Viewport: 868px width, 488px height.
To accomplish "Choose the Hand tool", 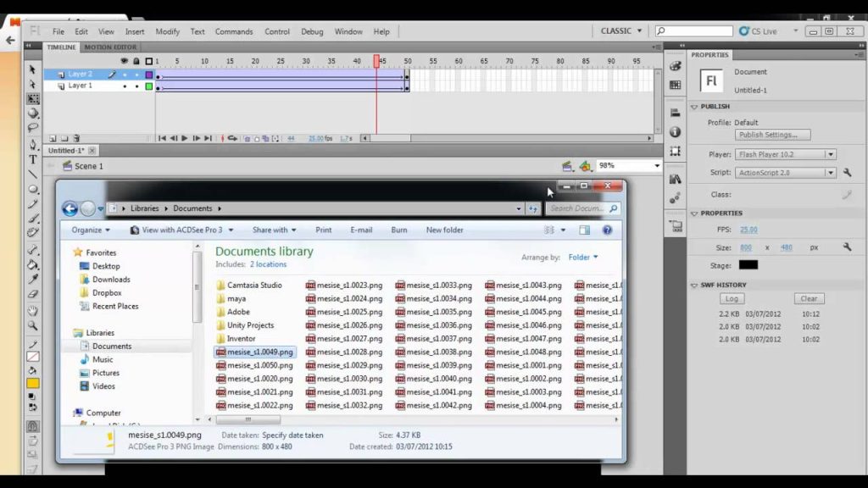I will tap(33, 310).
